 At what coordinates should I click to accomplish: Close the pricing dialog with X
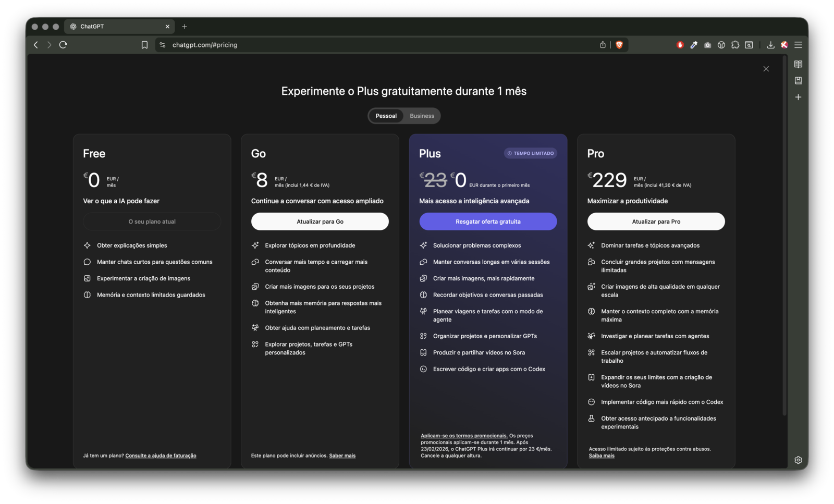point(766,69)
